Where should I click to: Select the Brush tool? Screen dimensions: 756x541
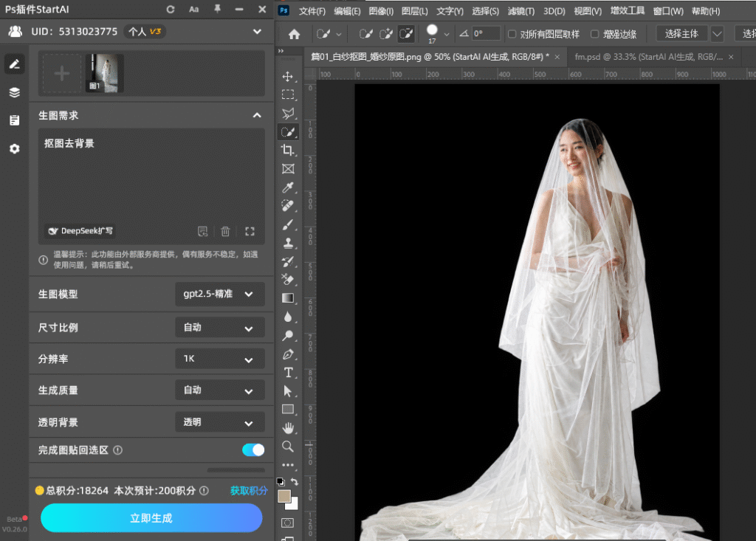tap(288, 224)
